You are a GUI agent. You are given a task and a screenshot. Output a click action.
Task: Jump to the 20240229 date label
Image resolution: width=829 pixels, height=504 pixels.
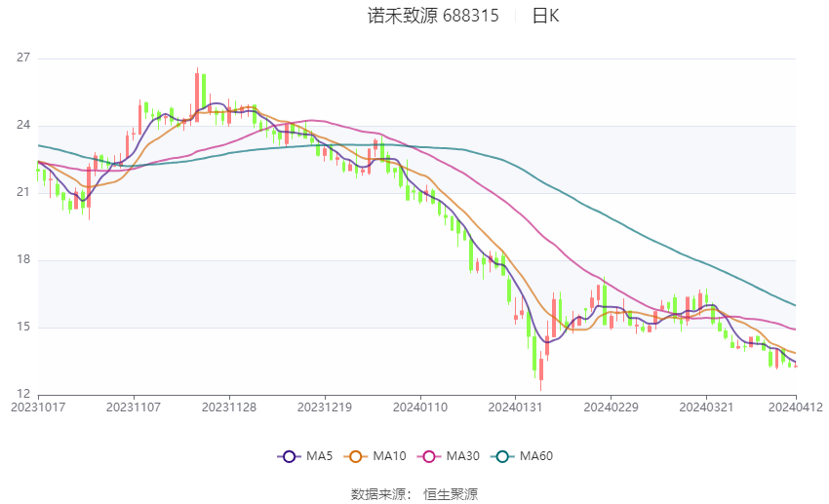pos(610,407)
